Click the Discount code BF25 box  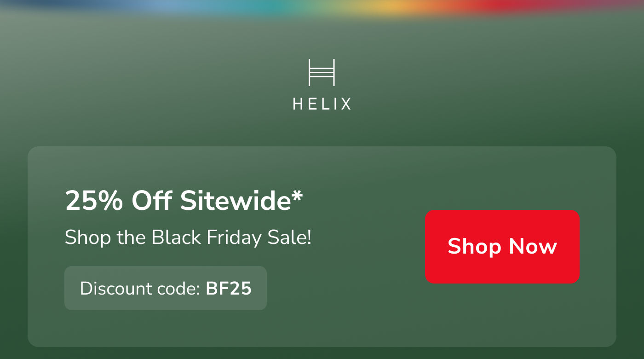point(166,288)
